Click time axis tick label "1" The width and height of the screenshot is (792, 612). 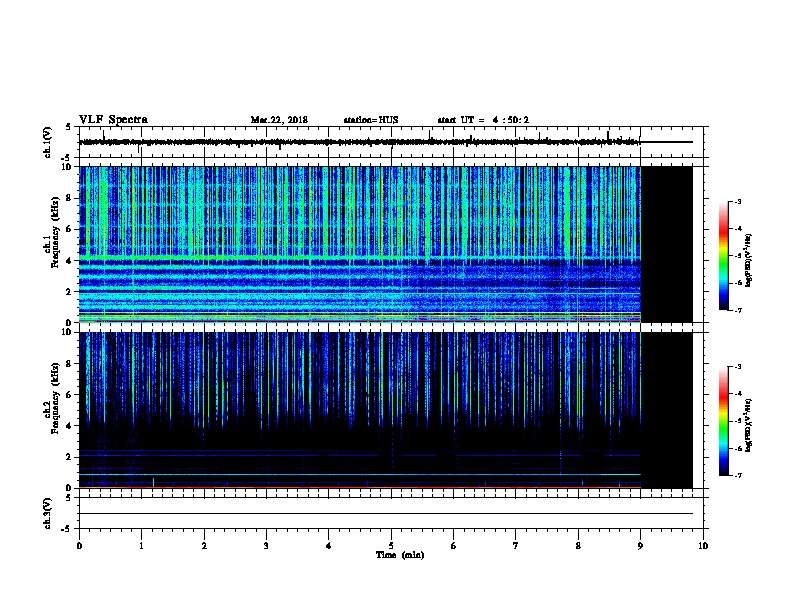point(141,545)
